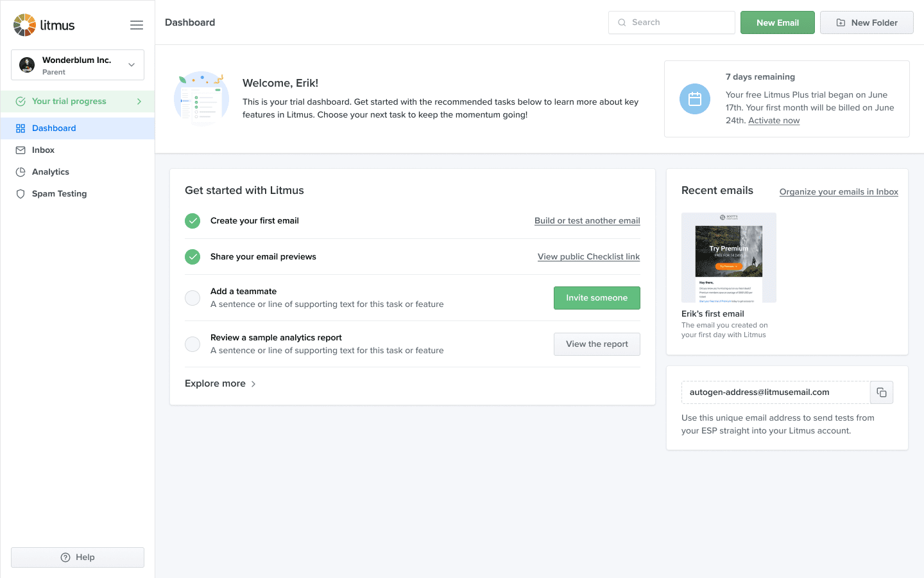The width and height of the screenshot is (924, 578).
Task: Click the calendar trial icon
Action: 695,99
